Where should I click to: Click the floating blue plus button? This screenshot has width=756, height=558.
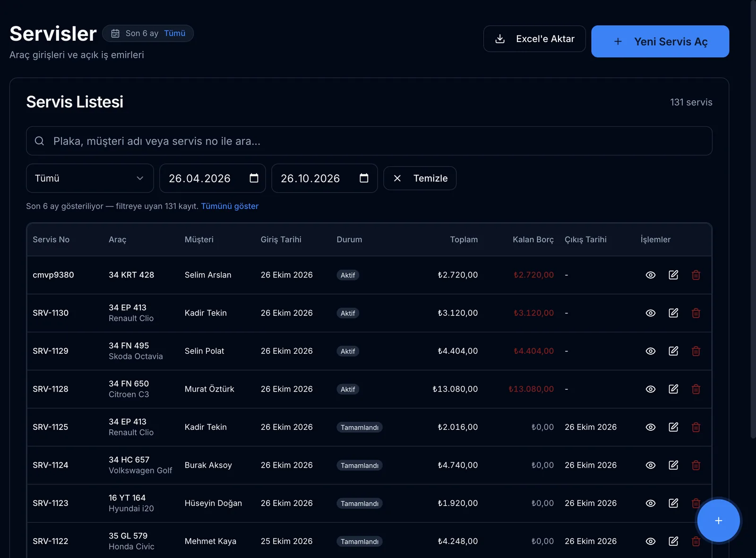point(718,521)
